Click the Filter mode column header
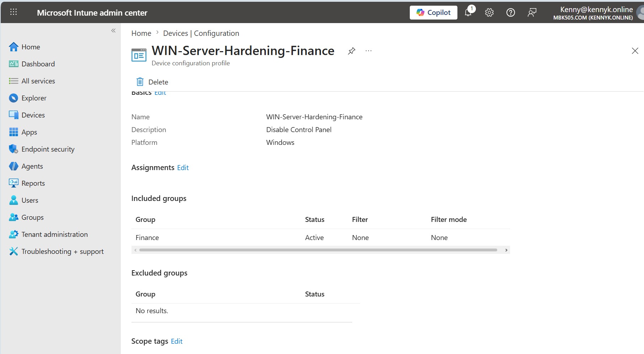The width and height of the screenshot is (644, 354). coord(449,219)
